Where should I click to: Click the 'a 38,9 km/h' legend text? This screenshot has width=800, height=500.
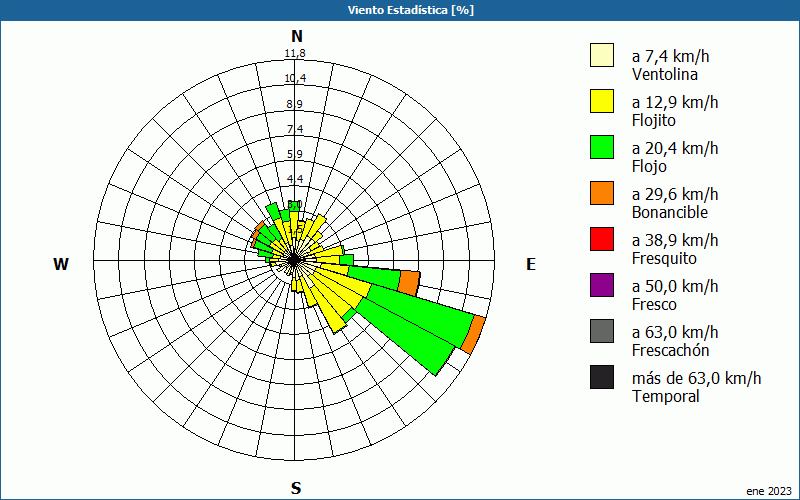click(675, 240)
